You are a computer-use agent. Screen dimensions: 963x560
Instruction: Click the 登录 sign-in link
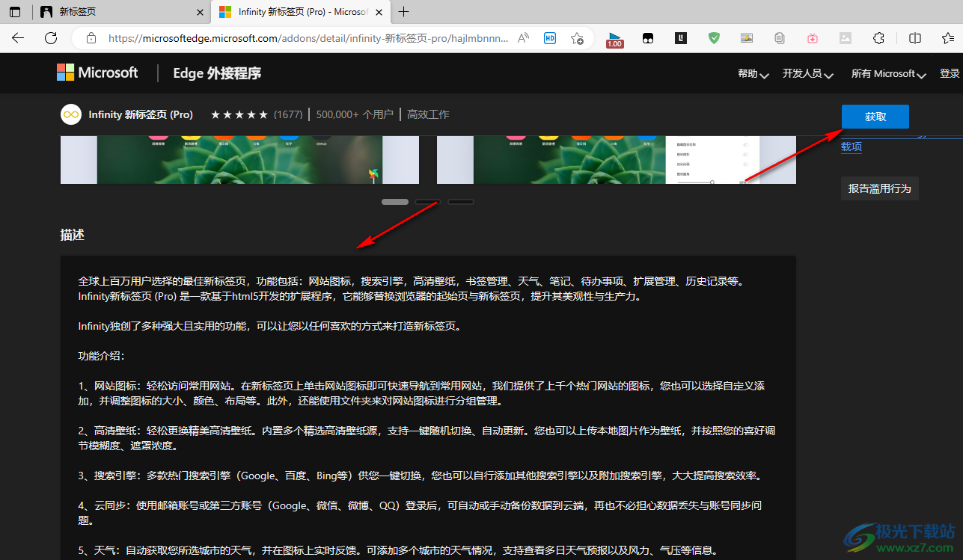tap(950, 73)
